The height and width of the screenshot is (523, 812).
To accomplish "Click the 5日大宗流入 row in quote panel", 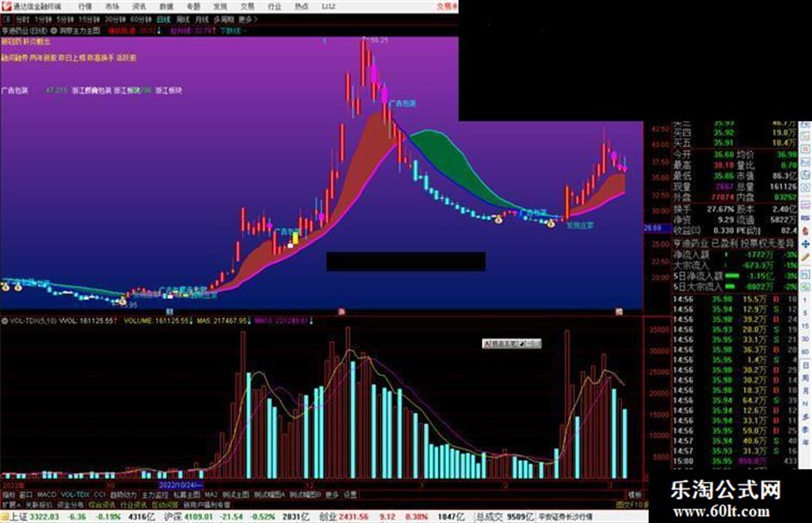I will 735,286.
